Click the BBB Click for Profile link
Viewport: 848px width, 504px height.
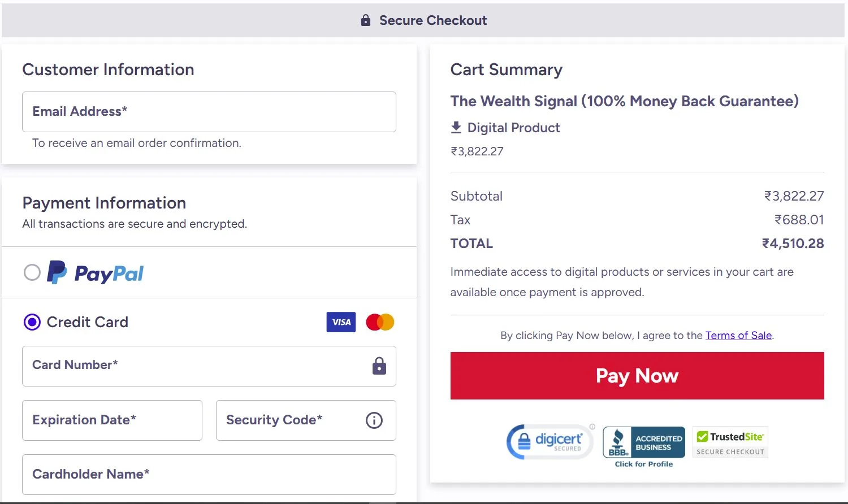click(643, 464)
